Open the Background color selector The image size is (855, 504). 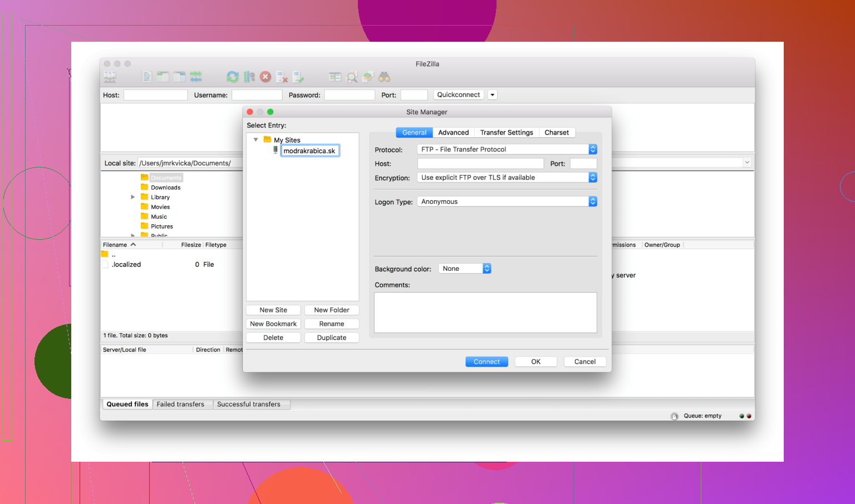pyautogui.click(x=486, y=268)
